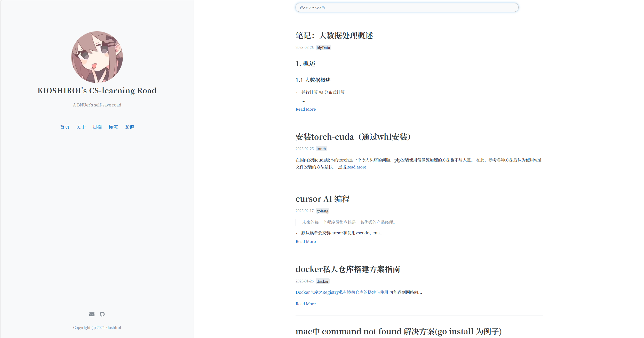This screenshot has width=644, height=338.
Task: Open the 安装torch-cuda post title
Action: click(x=353, y=137)
